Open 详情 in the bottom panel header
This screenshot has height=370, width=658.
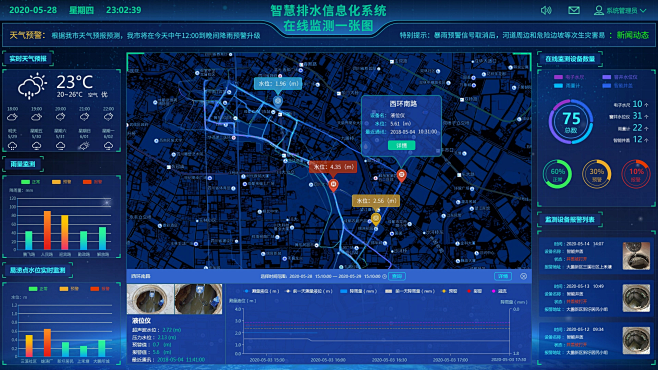tap(503, 276)
